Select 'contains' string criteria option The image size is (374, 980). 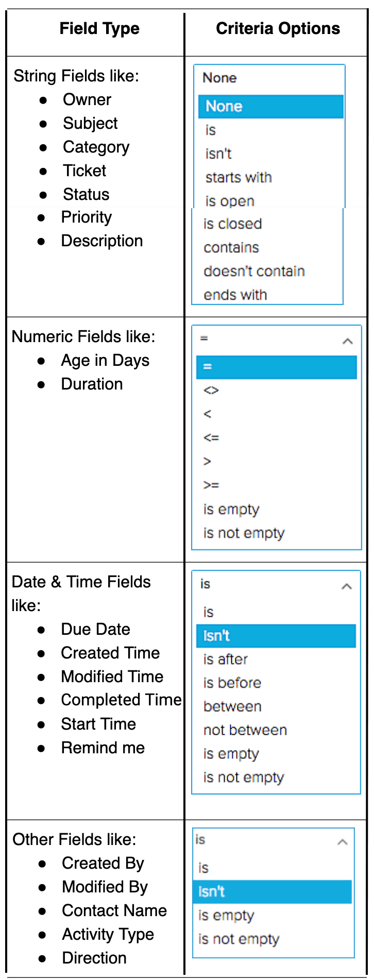(231, 247)
